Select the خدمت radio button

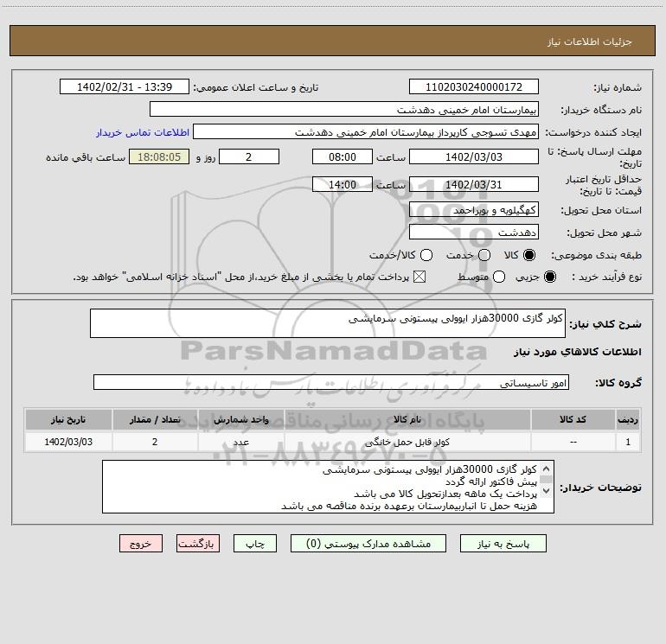[484, 255]
